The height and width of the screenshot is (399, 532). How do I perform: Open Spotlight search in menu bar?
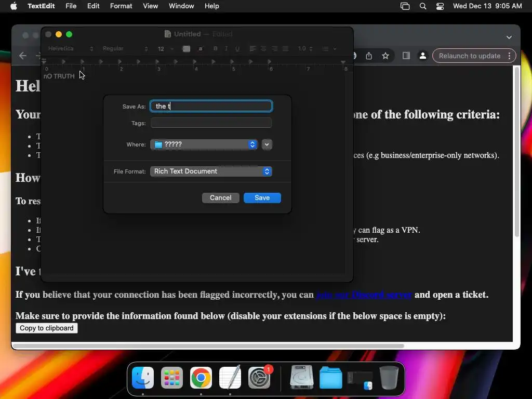423,6
